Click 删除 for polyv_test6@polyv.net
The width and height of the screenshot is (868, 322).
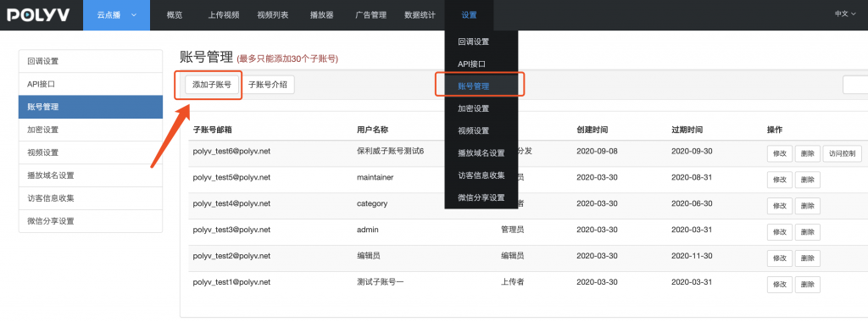click(x=808, y=154)
